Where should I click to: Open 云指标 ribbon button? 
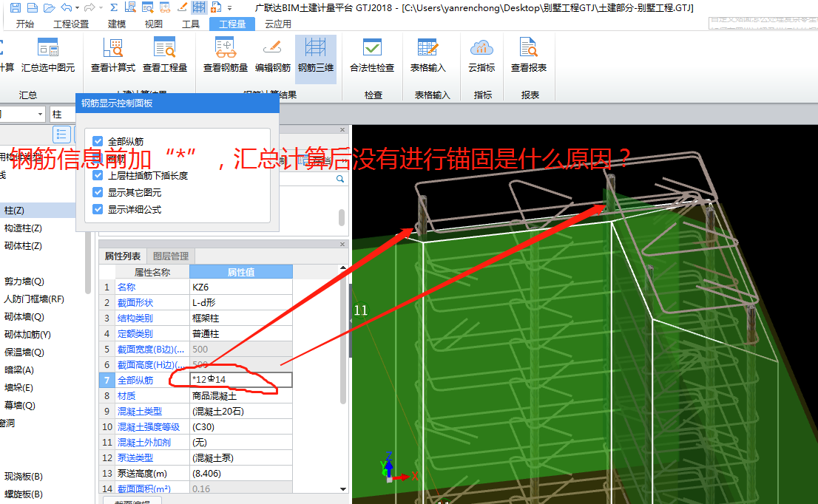[481, 55]
